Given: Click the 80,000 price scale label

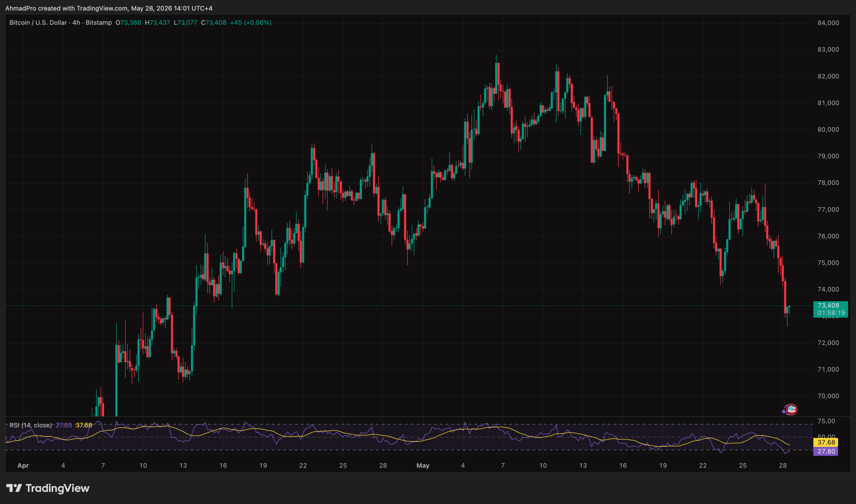Looking at the screenshot, I should coord(828,130).
